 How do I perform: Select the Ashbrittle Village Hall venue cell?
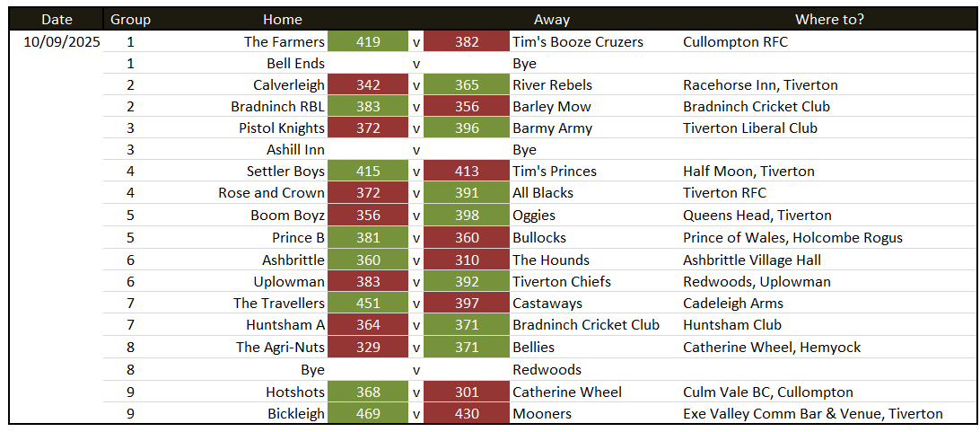pyautogui.click(x=752, y=260)
